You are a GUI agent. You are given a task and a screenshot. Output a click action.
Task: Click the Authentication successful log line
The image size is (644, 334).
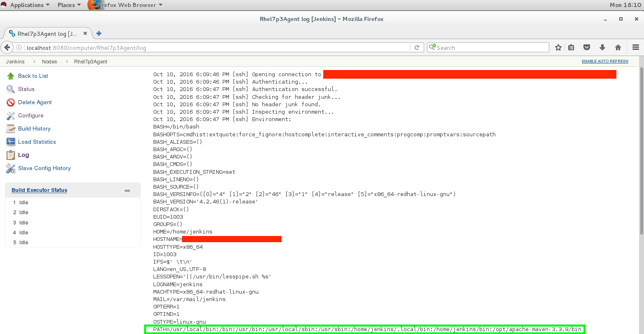tap(245, 89)
